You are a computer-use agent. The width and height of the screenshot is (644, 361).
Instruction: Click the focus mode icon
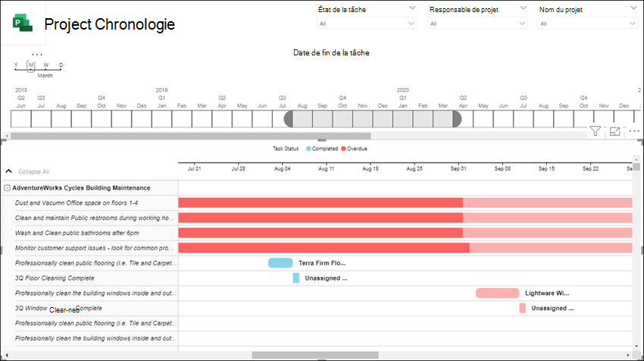point(614,131)
